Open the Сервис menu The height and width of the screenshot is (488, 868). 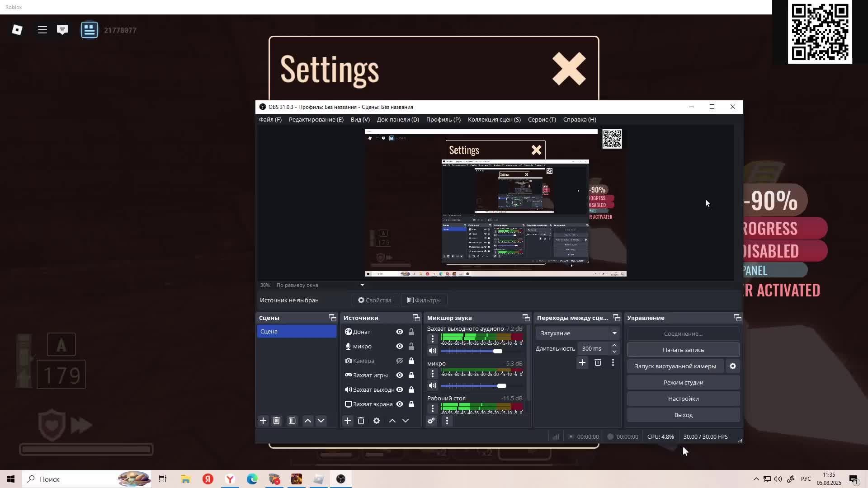point(542,119)
